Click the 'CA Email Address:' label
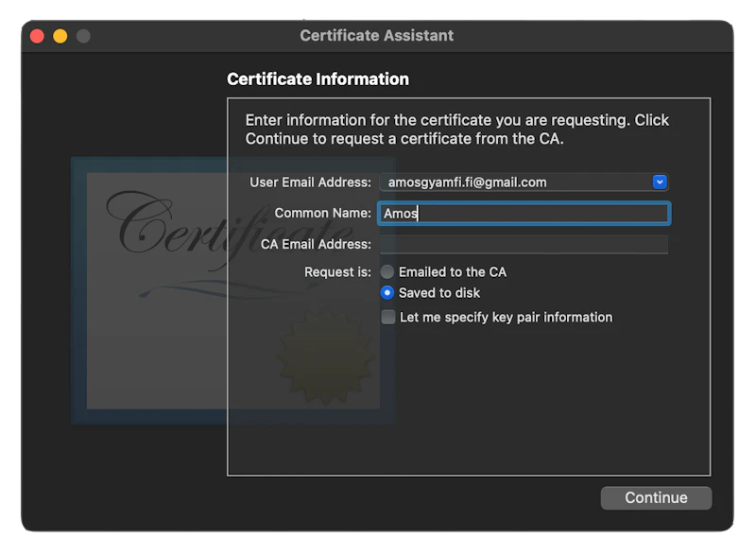The image size is (756, 555). 316,245
